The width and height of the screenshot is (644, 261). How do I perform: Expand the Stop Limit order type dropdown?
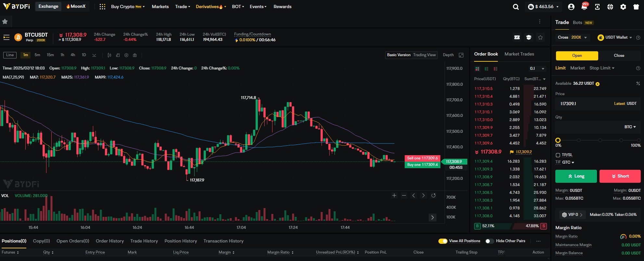click(x=602, y=68)
